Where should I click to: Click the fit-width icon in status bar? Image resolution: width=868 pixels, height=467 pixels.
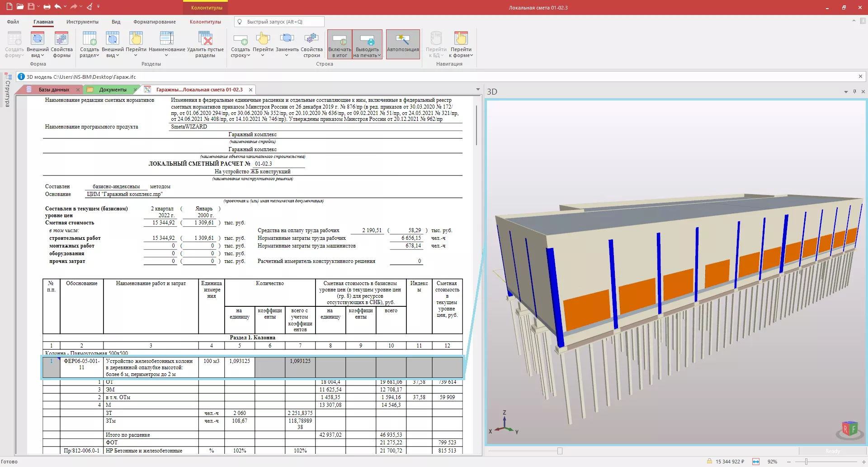(x=756, y=462)
